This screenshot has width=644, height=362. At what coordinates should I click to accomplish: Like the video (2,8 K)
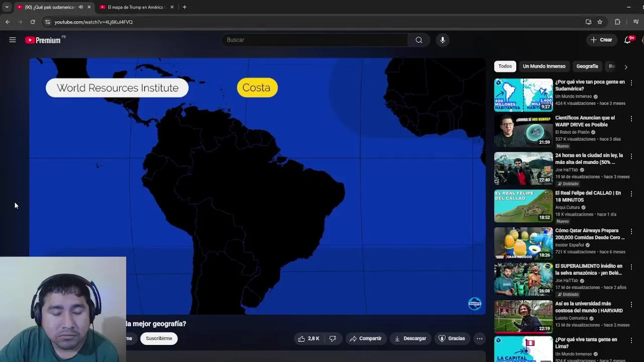coord(308,338)
